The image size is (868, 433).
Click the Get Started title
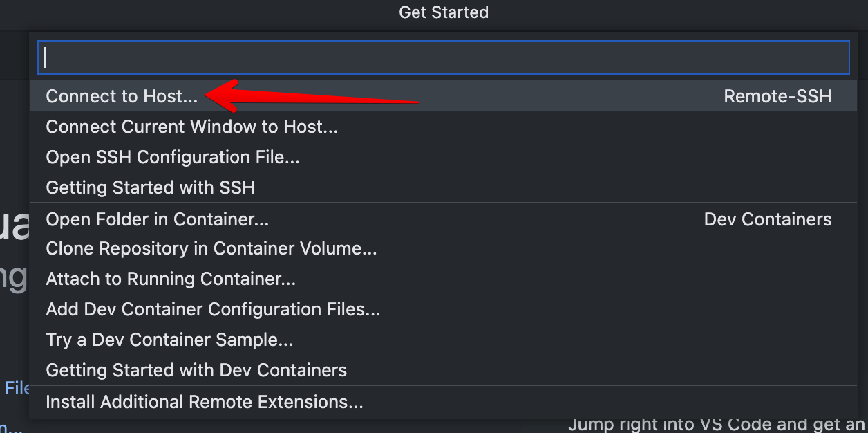[x=444, y=12]
